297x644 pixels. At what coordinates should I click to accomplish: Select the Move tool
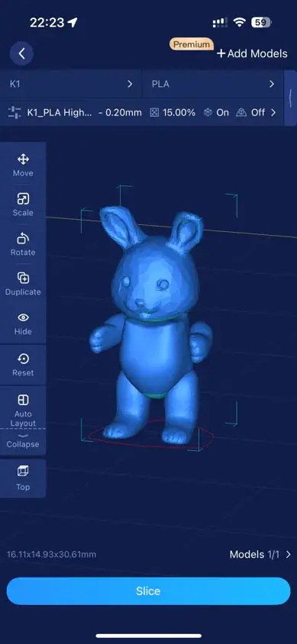tap(23, 165)
